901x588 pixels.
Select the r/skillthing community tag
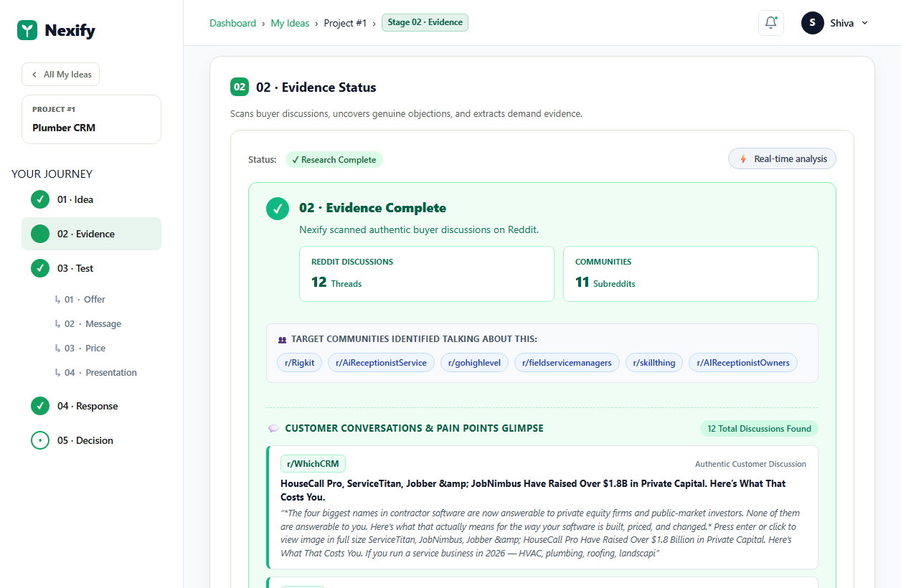[654, 363]
